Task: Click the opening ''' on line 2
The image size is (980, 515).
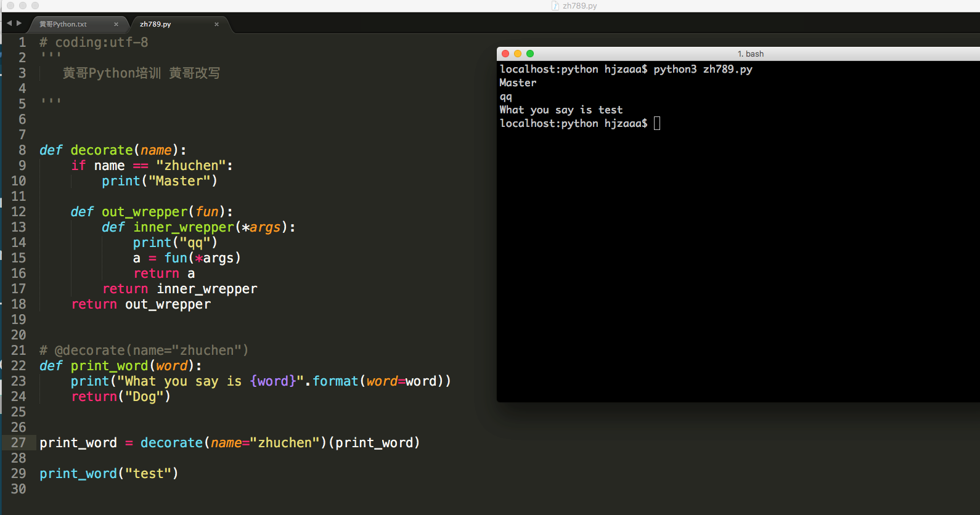Action: 51,55
